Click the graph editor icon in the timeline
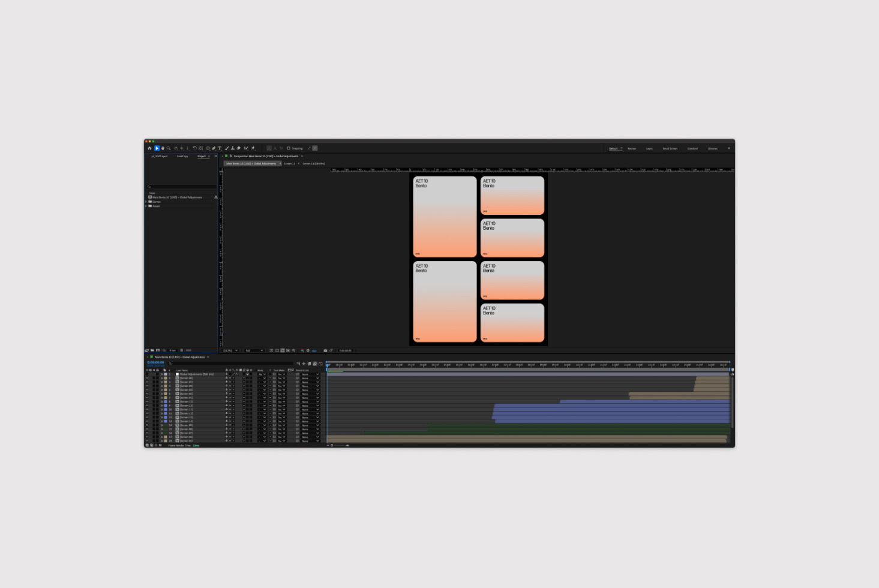Viewport: 879px width, 588px height. click(x=320, y=364)
